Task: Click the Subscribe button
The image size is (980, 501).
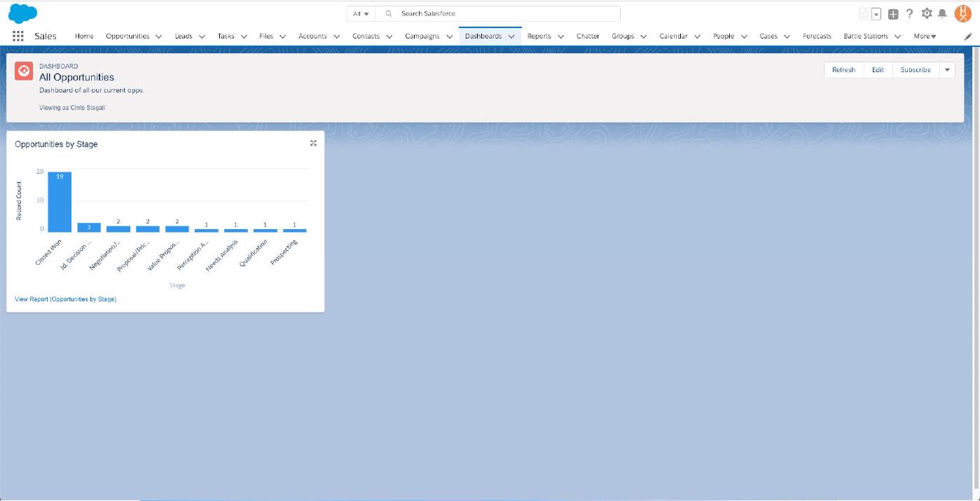Action: coord(916,70)
